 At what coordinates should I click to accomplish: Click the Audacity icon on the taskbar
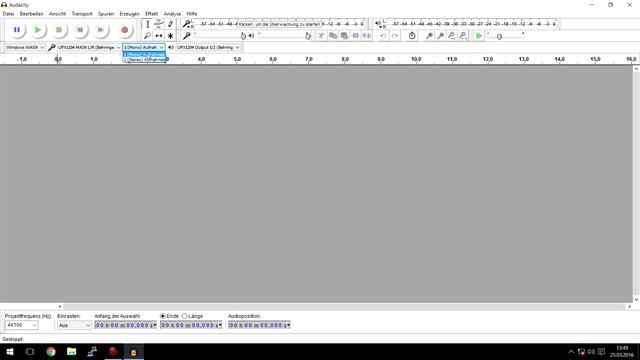133,351
